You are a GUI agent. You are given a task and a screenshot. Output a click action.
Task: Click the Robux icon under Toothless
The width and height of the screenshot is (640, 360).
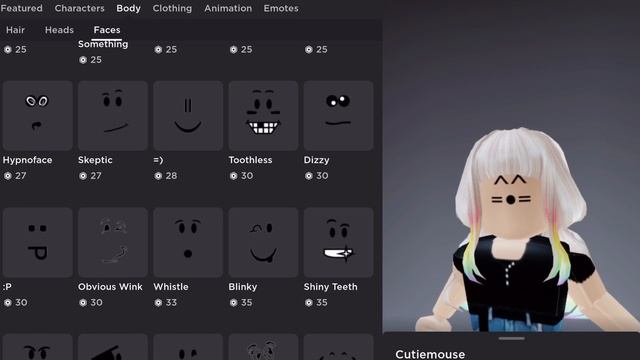point(233,176)
